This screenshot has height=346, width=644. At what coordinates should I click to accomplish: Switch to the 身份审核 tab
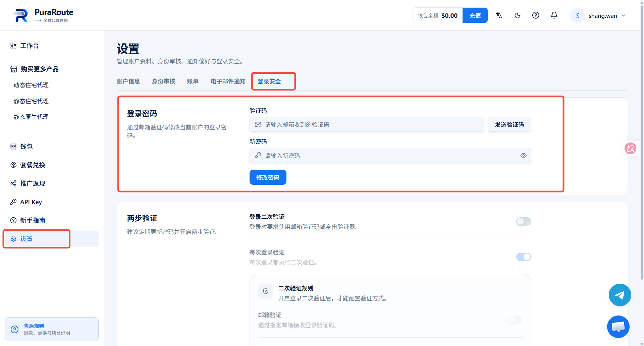pos(163,81)
